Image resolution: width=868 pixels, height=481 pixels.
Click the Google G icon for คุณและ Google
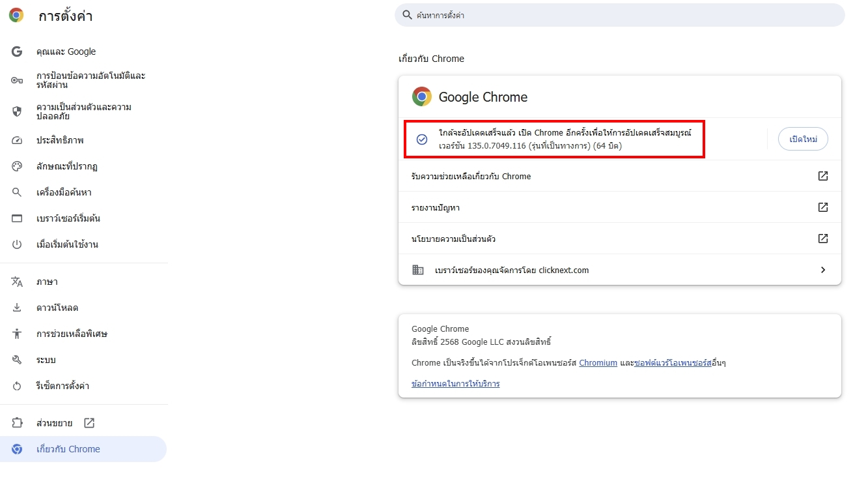(17, 51)
